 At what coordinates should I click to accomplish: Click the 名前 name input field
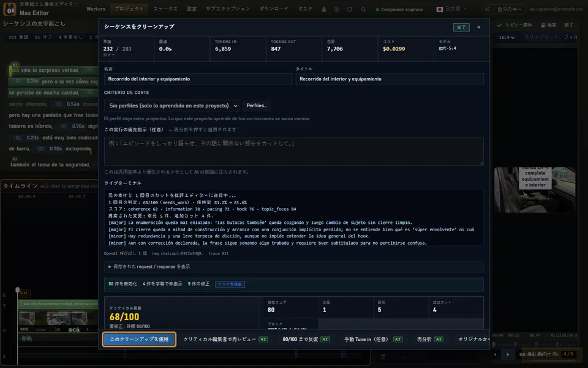coord(198,79)
